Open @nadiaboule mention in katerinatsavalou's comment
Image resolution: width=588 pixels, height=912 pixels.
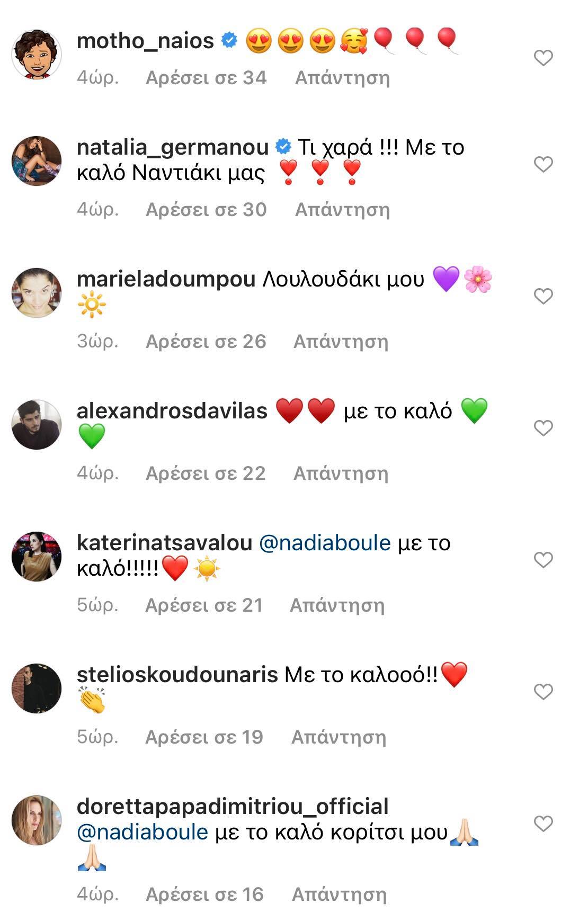tap(325, 543)
